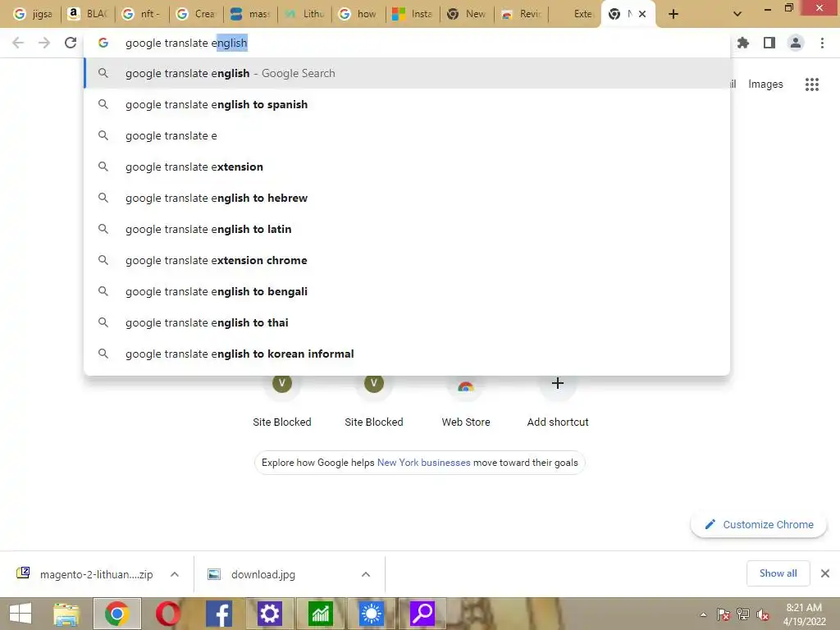Switch to the mass tab
840x630 pixels.
(251, 15)
